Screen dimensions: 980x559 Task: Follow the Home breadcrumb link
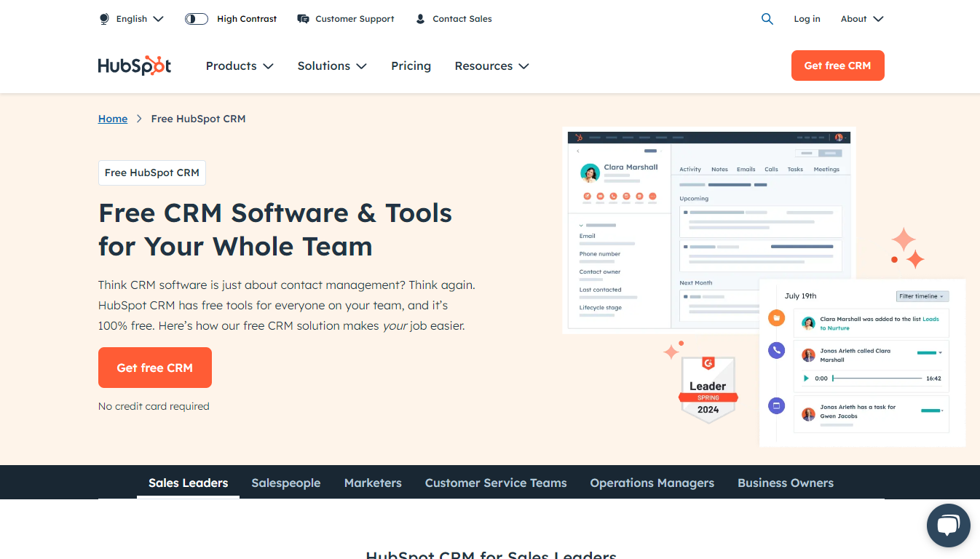[113, 119]
